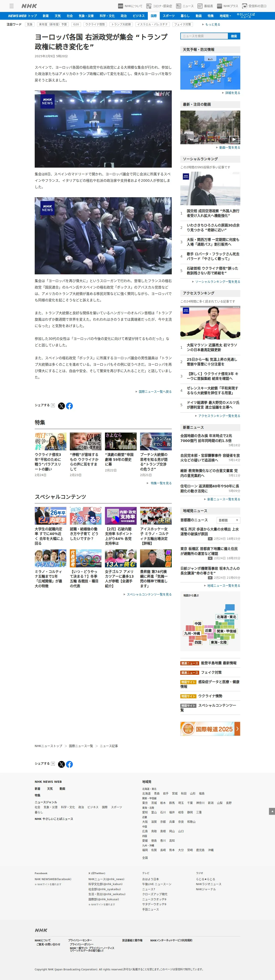Open 国交相 成田空港視察 ranking article
The height and width of the screenshot is (980, 275).
213,213
